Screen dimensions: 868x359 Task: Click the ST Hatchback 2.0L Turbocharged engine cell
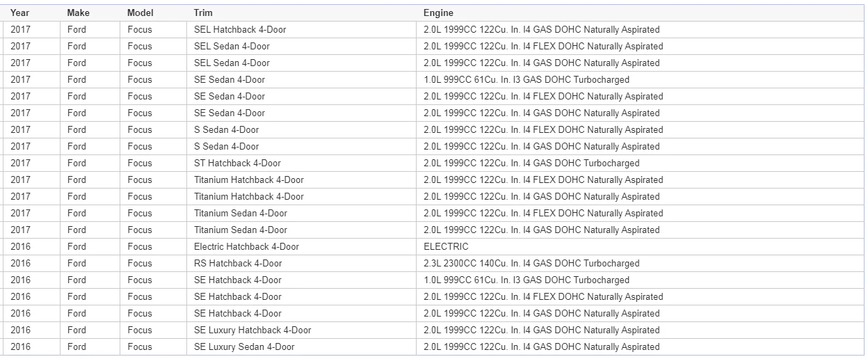tap(640, 163)
